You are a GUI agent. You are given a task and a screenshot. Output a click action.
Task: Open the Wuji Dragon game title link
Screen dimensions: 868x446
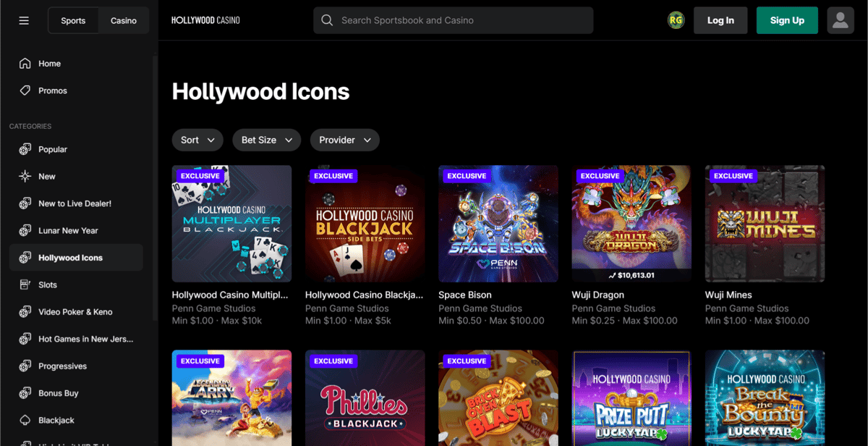pyautogui.click(x=598, y=295)
